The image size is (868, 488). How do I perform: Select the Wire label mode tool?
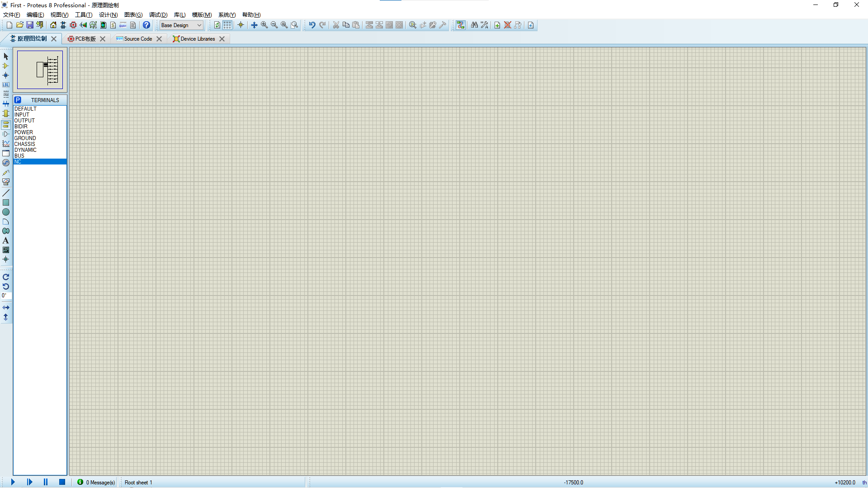click(x=6, y=85)
